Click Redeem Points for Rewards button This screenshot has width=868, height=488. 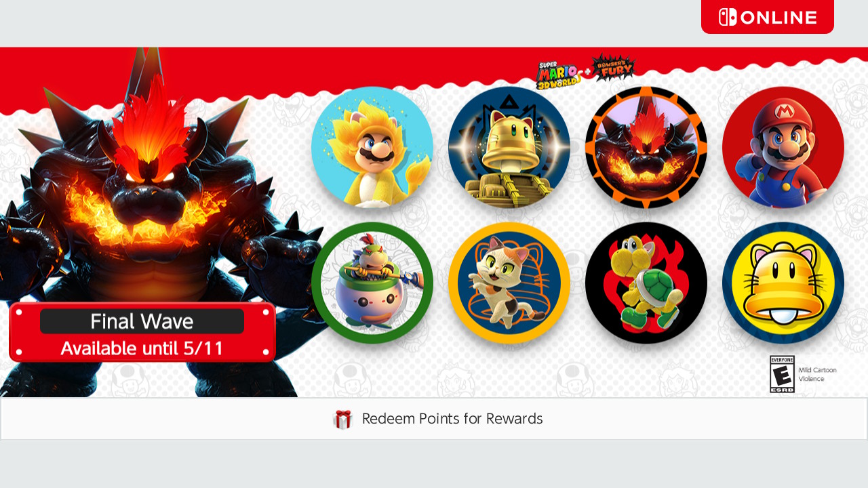point(434,419)
